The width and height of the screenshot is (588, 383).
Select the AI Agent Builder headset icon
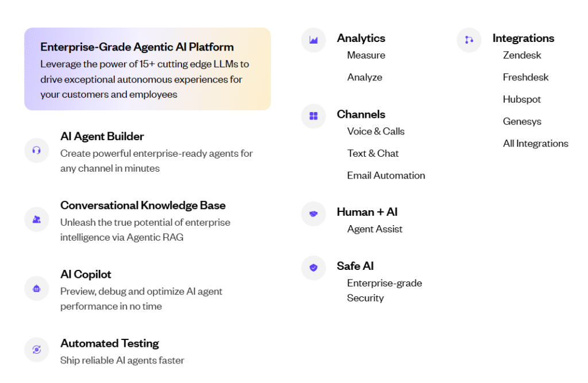37,150
